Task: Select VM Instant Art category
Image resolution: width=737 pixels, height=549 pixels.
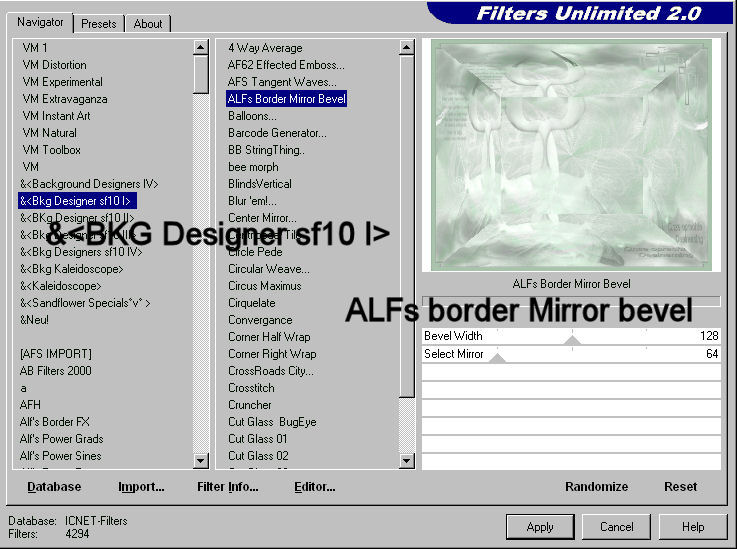Action: click(56, 116)
